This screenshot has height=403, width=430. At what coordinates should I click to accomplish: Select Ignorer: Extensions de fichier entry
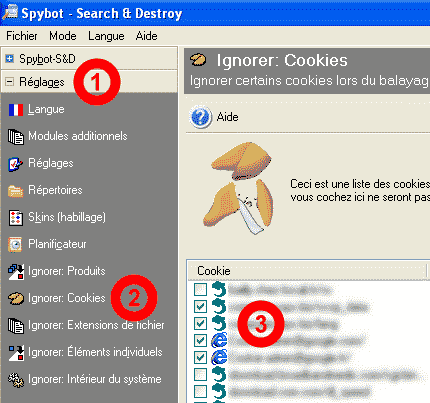[96, 325]
